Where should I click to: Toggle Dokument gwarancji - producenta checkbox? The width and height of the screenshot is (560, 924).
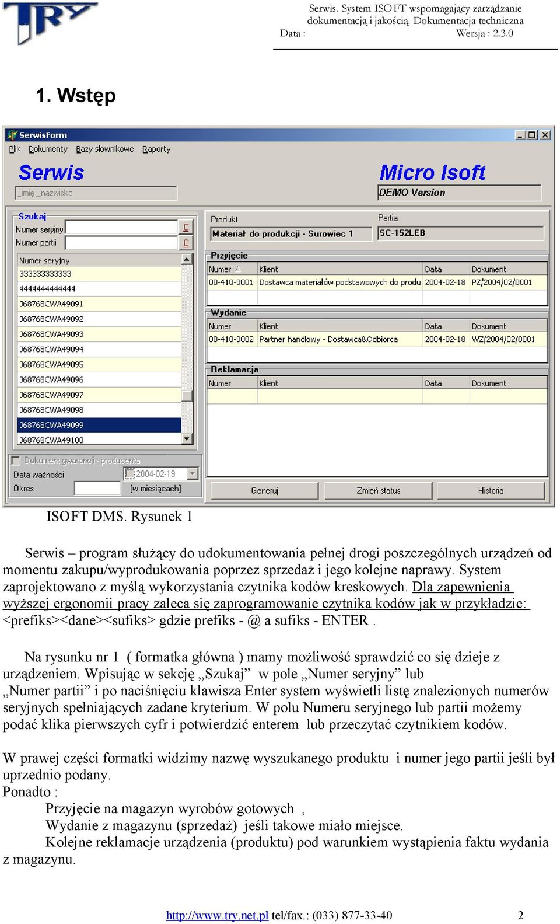point(16,461)
